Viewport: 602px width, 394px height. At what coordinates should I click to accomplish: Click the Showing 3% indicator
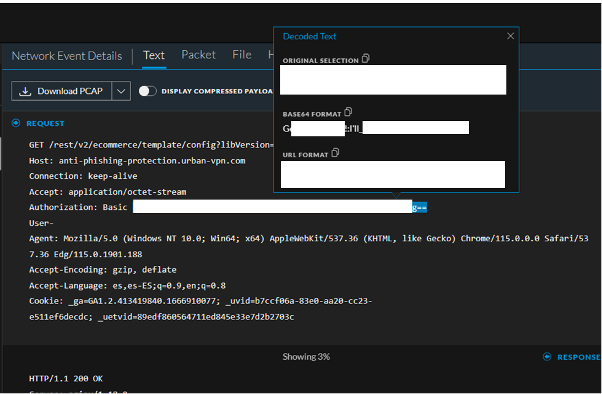[x=306, y=357]
